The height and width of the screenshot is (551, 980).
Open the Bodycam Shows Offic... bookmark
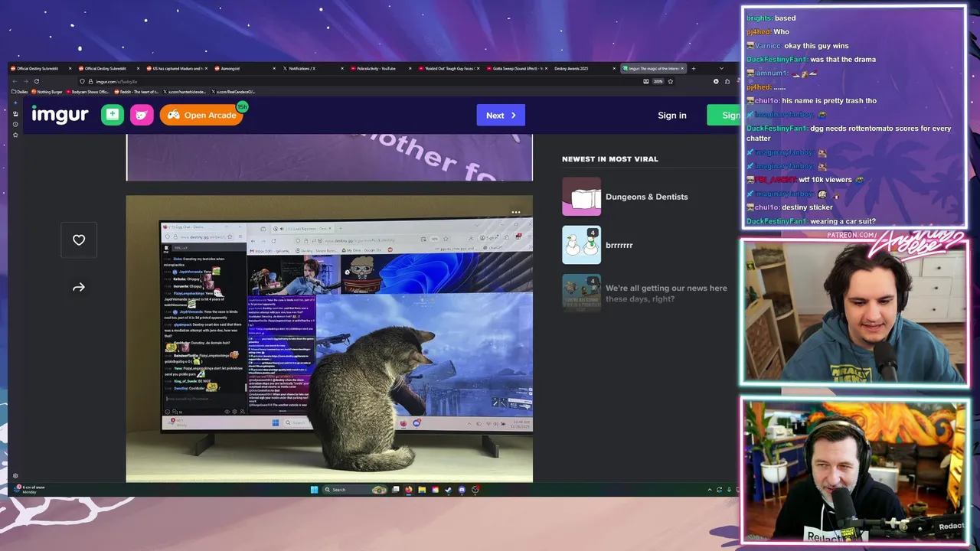[x=88, y=92]
